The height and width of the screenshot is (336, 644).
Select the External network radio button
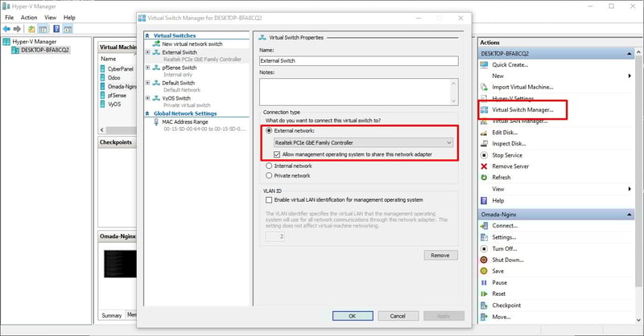[269, 129]
